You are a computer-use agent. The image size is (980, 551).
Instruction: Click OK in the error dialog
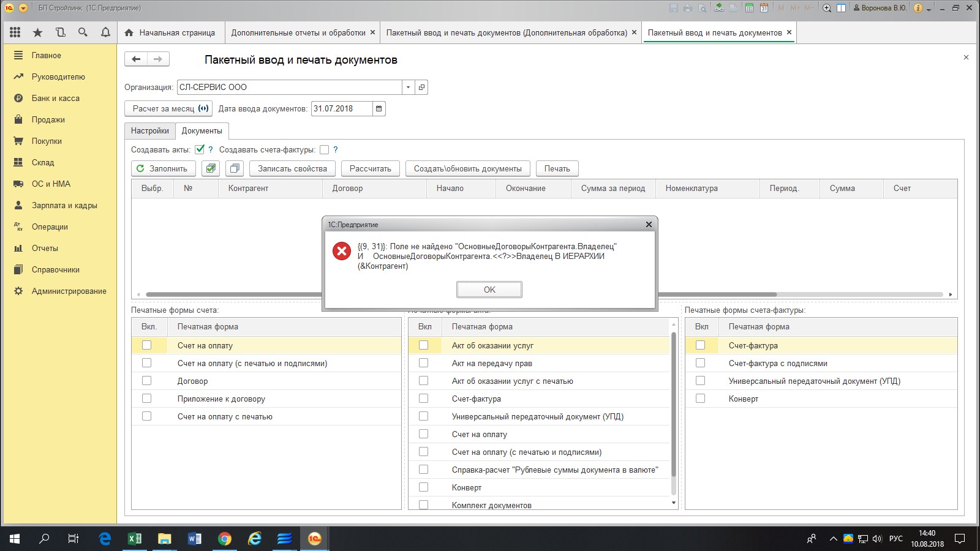click(489, 290)
